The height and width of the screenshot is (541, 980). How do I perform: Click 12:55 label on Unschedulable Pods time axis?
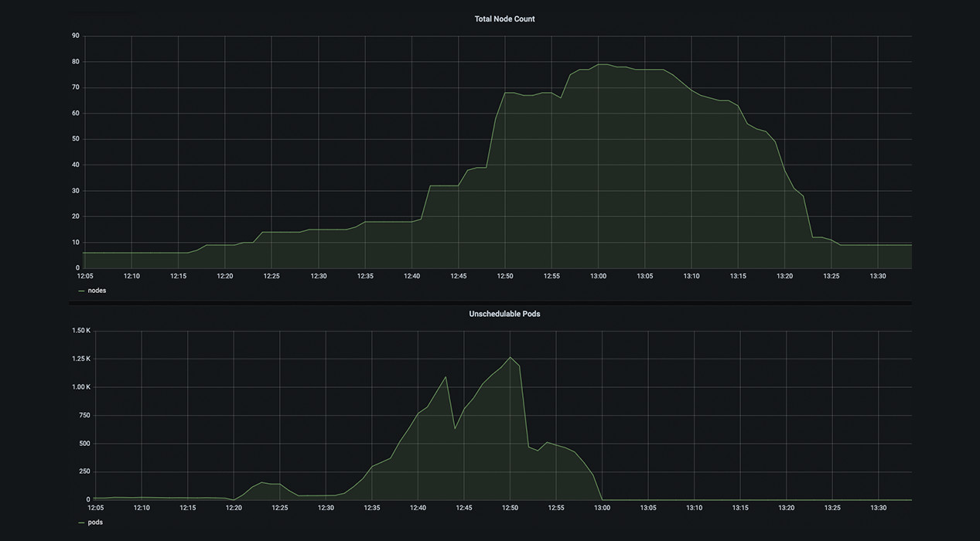[556, 508]
